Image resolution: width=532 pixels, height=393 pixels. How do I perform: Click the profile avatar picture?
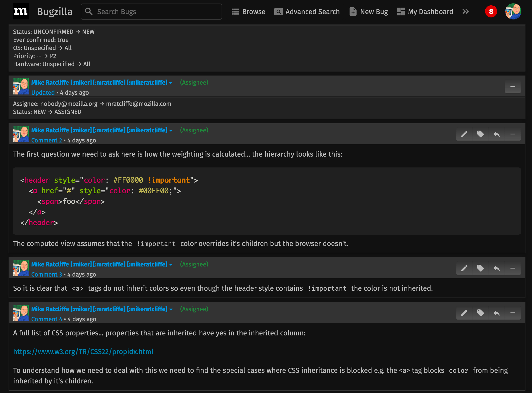(513, 11)
